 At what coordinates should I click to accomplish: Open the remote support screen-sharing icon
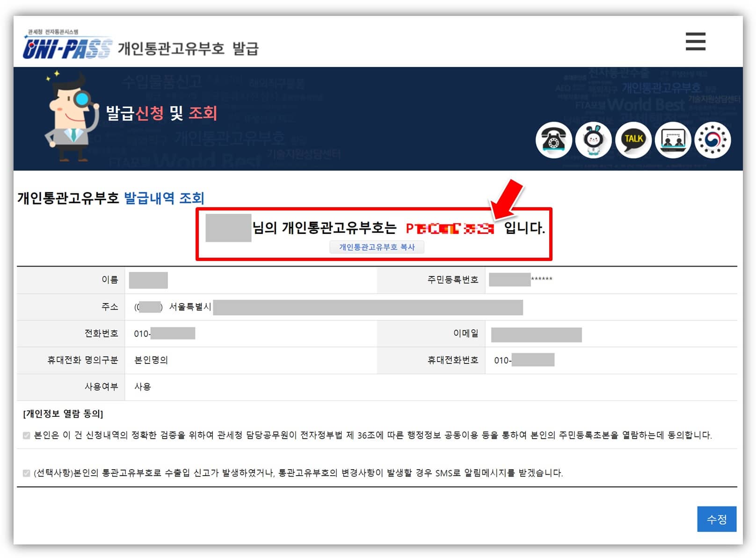[x=673, y=140]
